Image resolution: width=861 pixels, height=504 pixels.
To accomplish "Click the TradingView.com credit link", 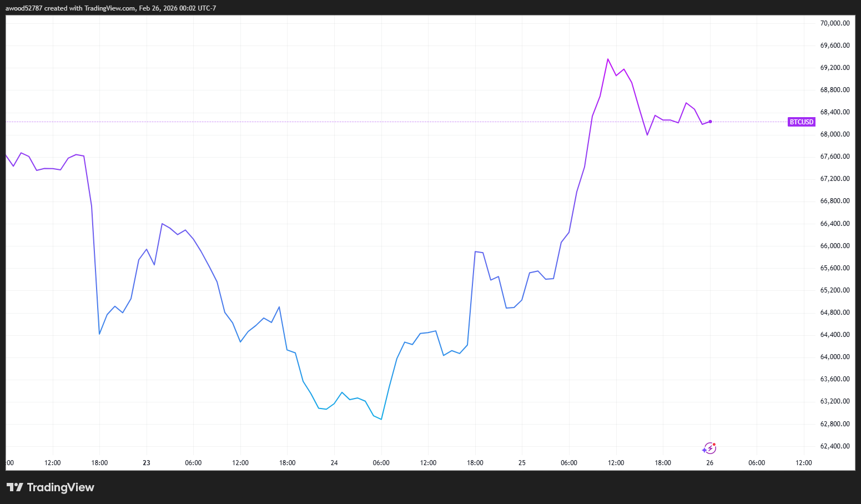I will click(x=109, y=8).
